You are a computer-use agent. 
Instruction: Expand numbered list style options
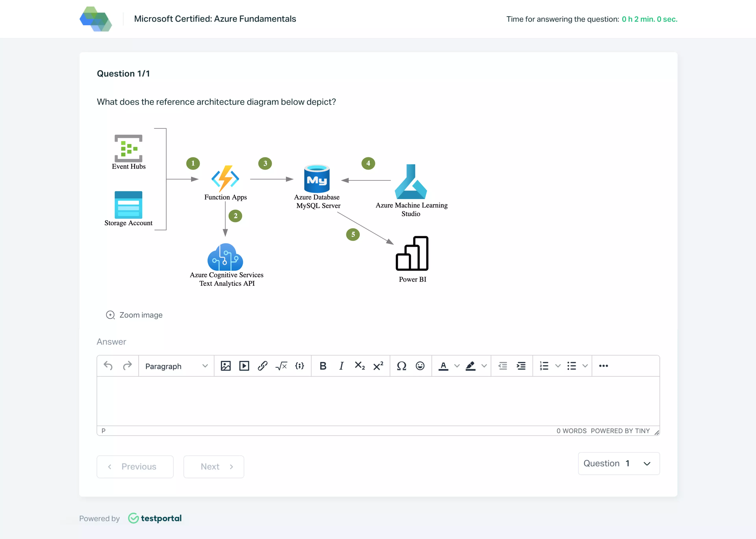point(558,366)
